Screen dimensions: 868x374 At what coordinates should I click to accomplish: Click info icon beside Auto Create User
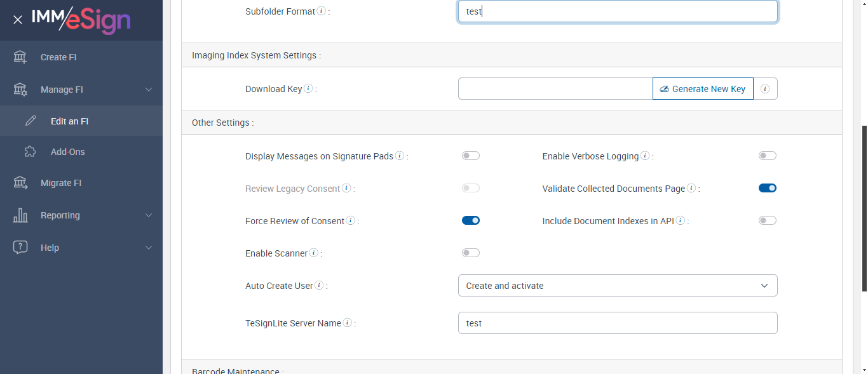[319, 285]
